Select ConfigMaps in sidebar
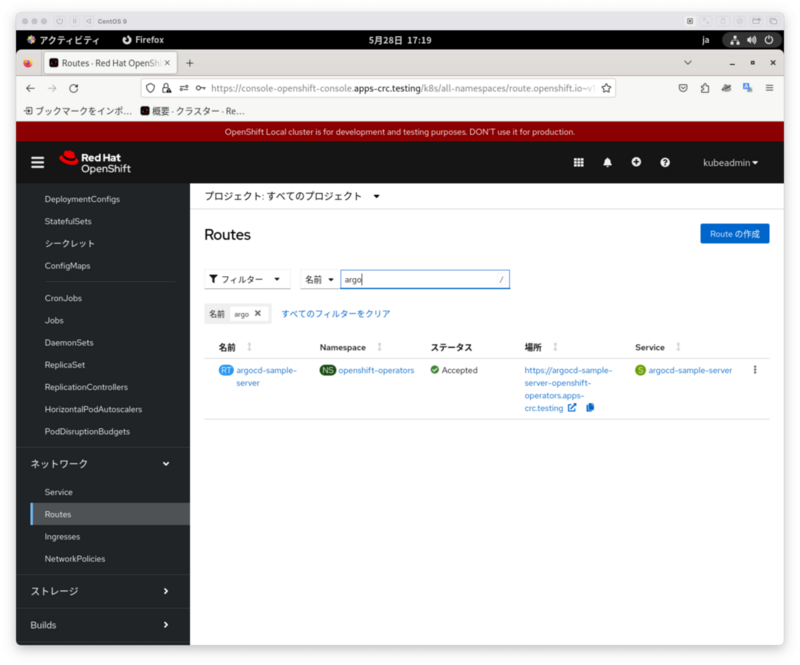 tap(67, 265)
